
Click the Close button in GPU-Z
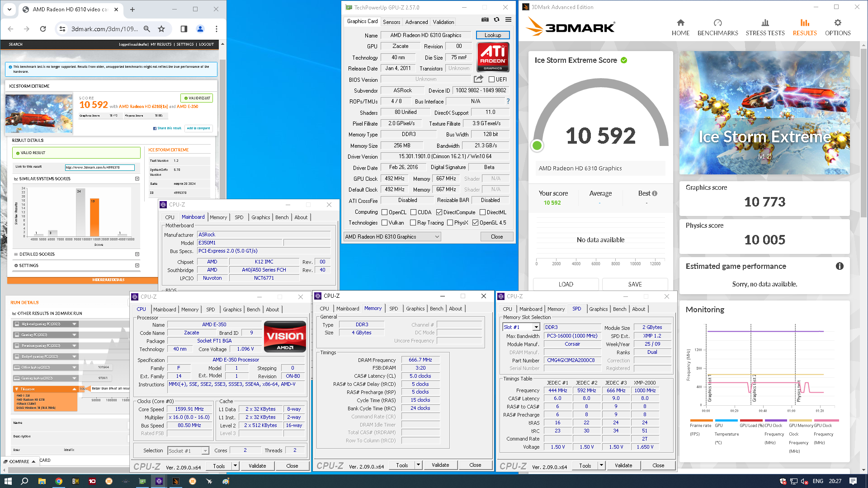tap(497, 237)
